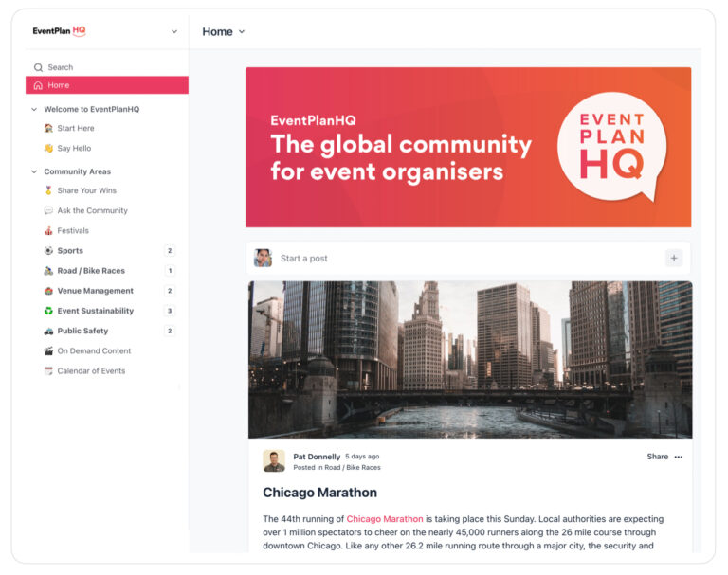
Task: Open the Venue Management space
Action: (95, 291)
